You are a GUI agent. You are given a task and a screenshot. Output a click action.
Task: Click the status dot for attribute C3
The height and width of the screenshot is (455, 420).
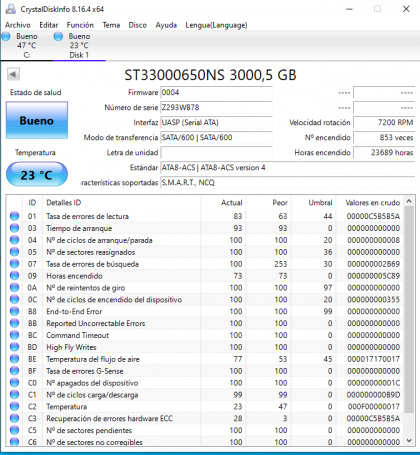pyautogui.click(x=14, y=418)
